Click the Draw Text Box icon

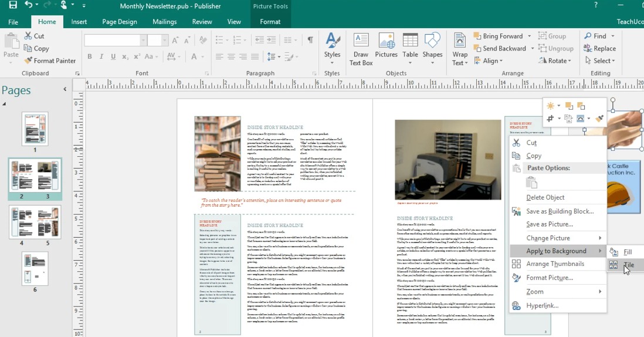click(361, 48)
